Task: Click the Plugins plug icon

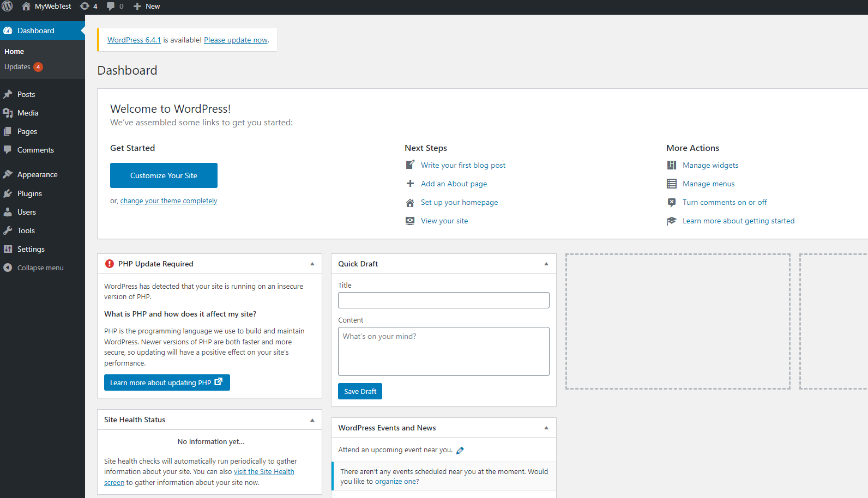Action: [8, 193]
